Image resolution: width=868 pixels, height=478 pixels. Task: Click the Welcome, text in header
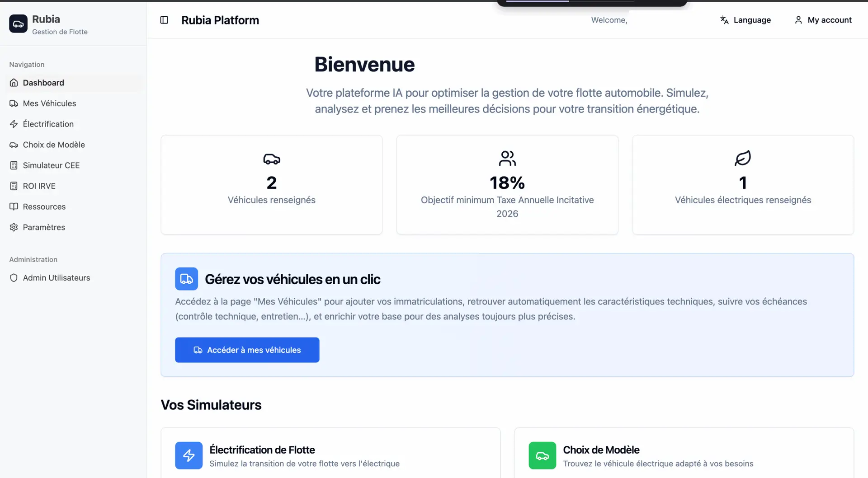click(x=609, y=20)
